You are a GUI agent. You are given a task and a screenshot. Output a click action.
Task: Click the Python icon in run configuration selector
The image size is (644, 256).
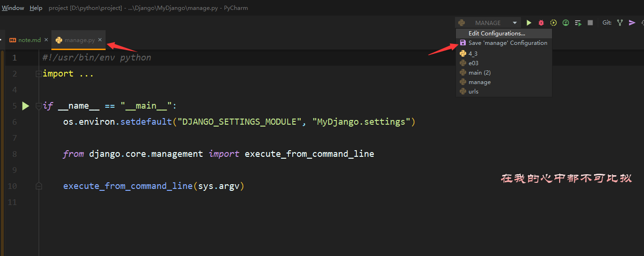click(462, 23)
